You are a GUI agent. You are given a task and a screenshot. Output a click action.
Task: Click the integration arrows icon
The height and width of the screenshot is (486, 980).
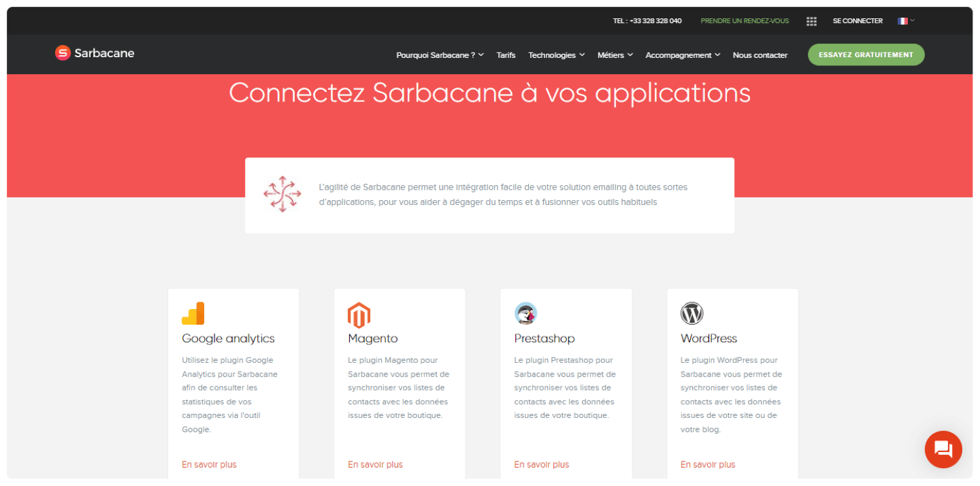point(282,194)
